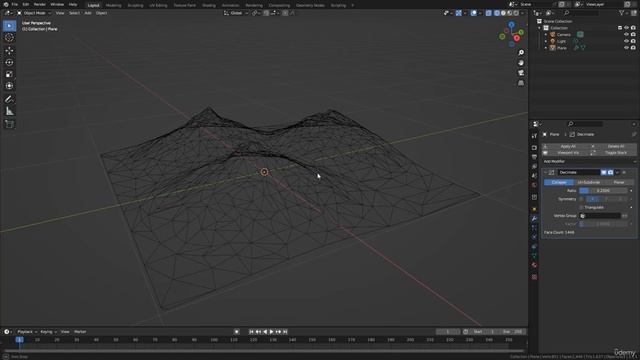Open the Render properties tab

tap(534, 147)
